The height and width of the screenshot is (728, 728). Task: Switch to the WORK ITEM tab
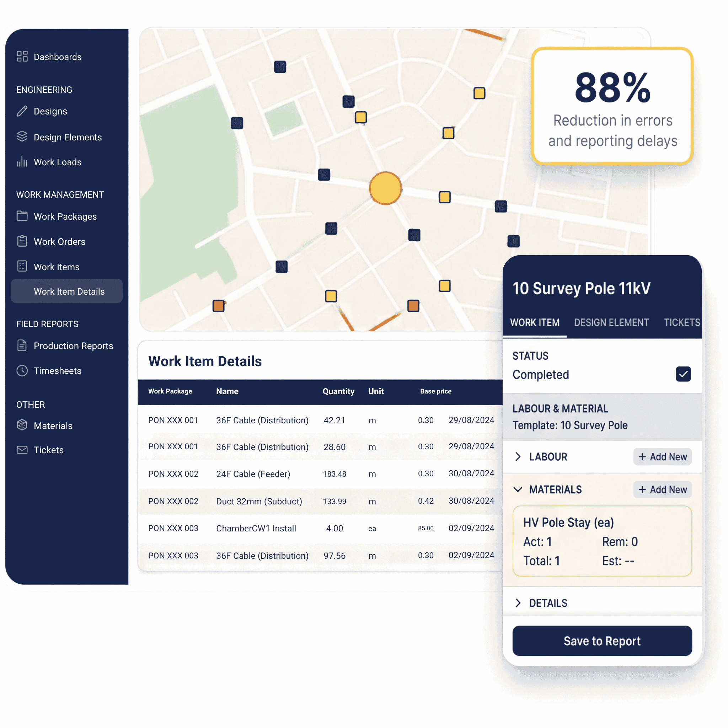point(535,322)
